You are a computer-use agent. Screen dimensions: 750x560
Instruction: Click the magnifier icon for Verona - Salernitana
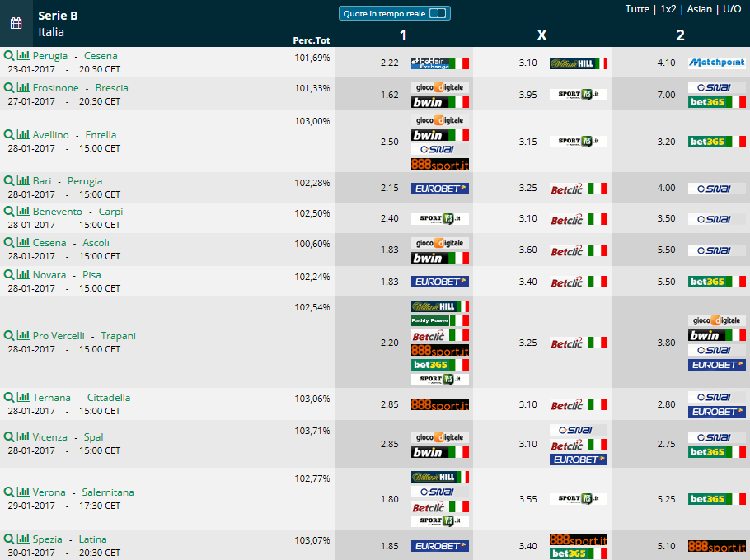(8, 492)
